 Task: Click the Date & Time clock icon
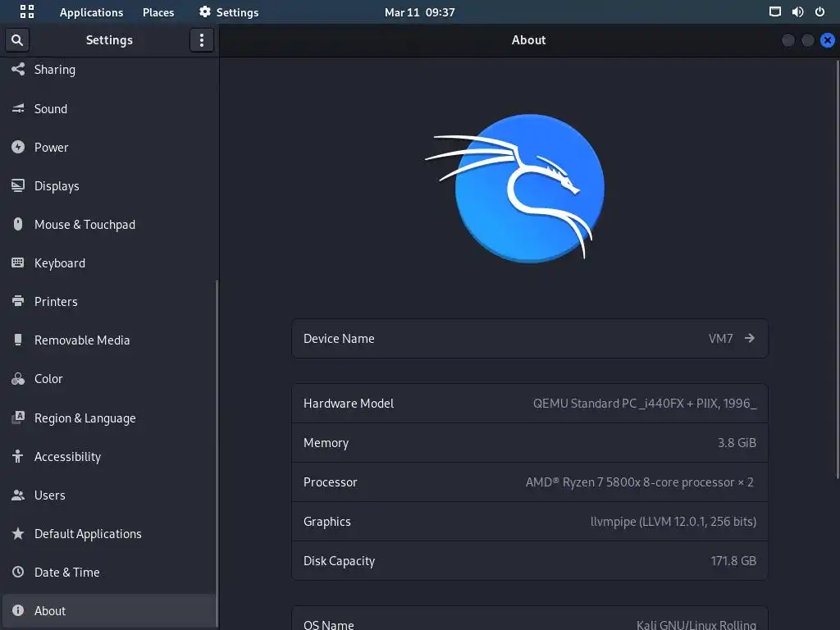18,572
